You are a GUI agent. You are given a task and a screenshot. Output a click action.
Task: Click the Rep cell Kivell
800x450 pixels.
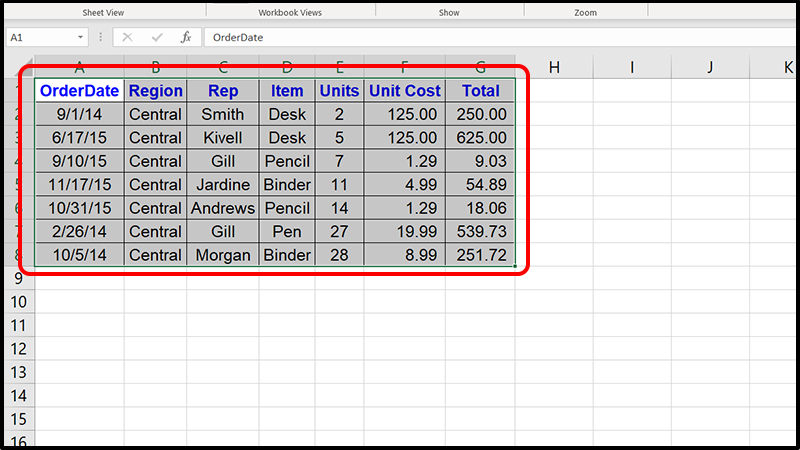223,137
